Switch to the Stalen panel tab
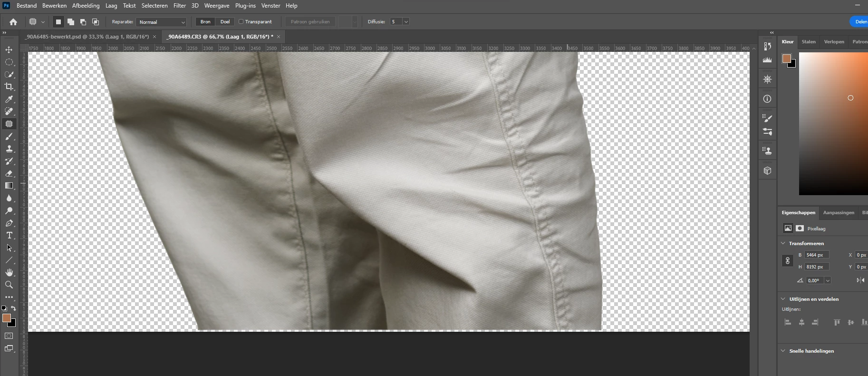Viewport: 868px width, 376px height. click(809, 41)
